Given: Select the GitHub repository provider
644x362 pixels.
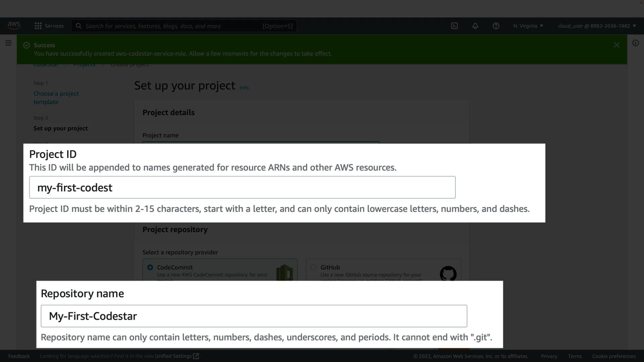Looking at the screenshot, I should (x=314, y=267).
